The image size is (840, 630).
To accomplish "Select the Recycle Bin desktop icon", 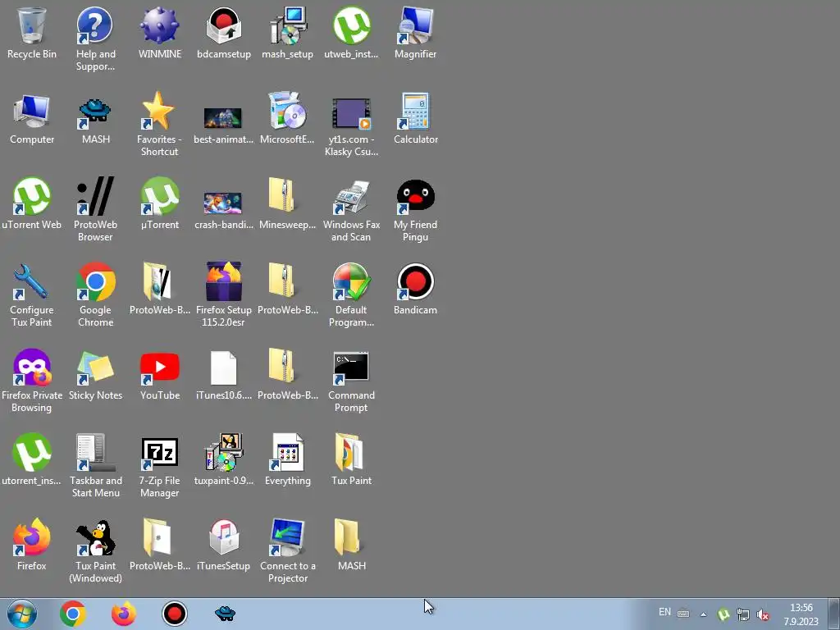I will pos(32,25).
